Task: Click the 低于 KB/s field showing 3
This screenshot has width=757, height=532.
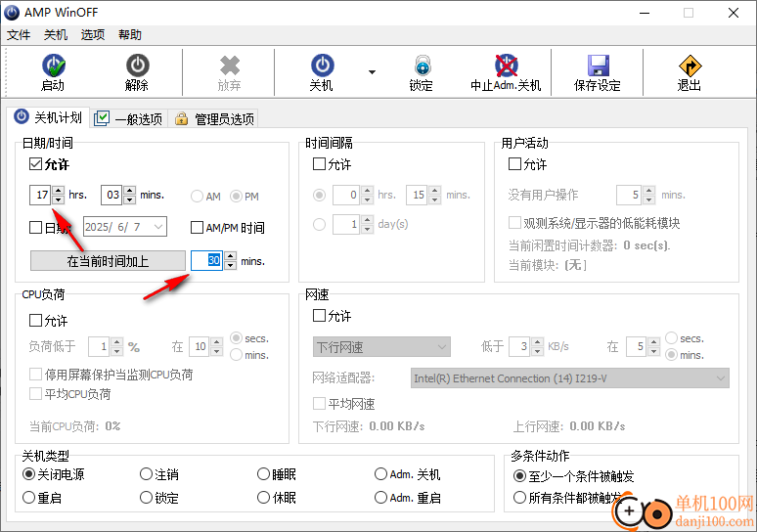Action: click(519, 346)
